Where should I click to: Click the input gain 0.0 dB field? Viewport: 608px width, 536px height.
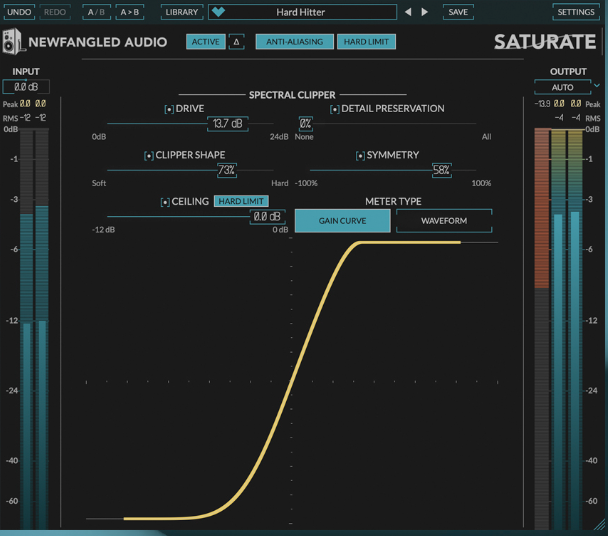(x=26, y=87)
